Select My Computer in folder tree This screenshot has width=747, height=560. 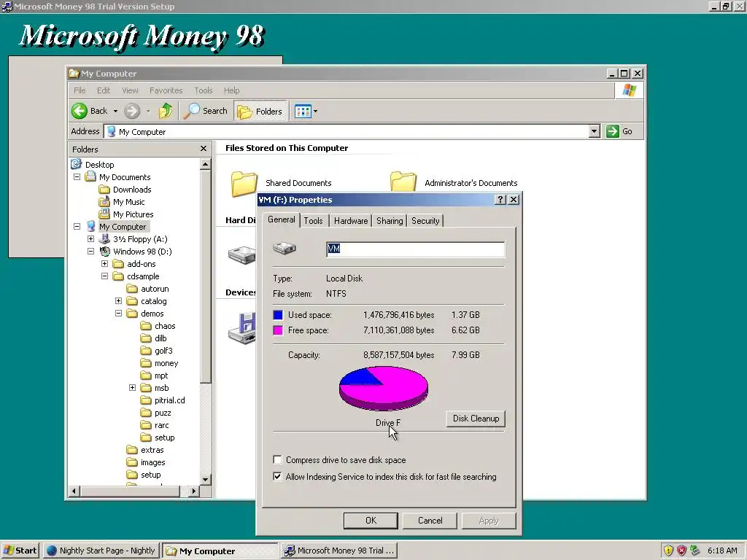point(123,227)
